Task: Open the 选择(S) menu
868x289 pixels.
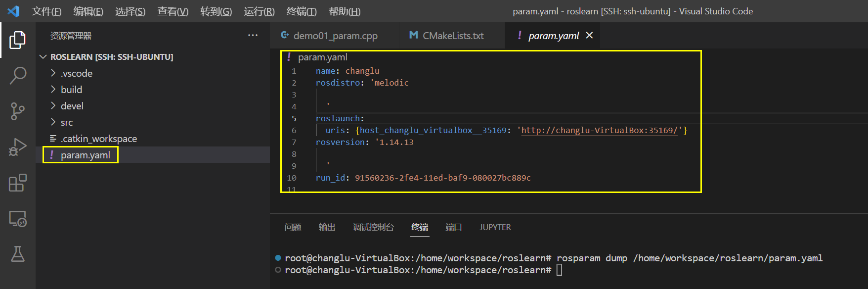Action: (x=130, y=11)
